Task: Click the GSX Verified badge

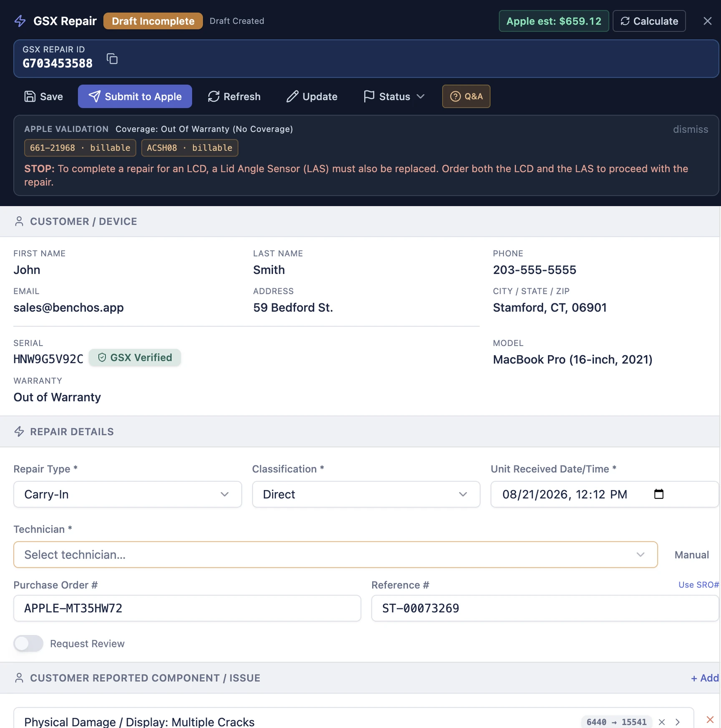Action: (x=135, y=358)
